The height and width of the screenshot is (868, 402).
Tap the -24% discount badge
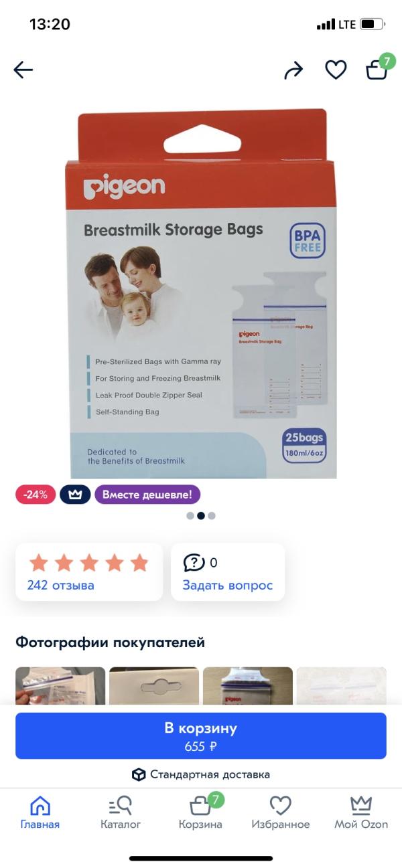coord(36,495)
